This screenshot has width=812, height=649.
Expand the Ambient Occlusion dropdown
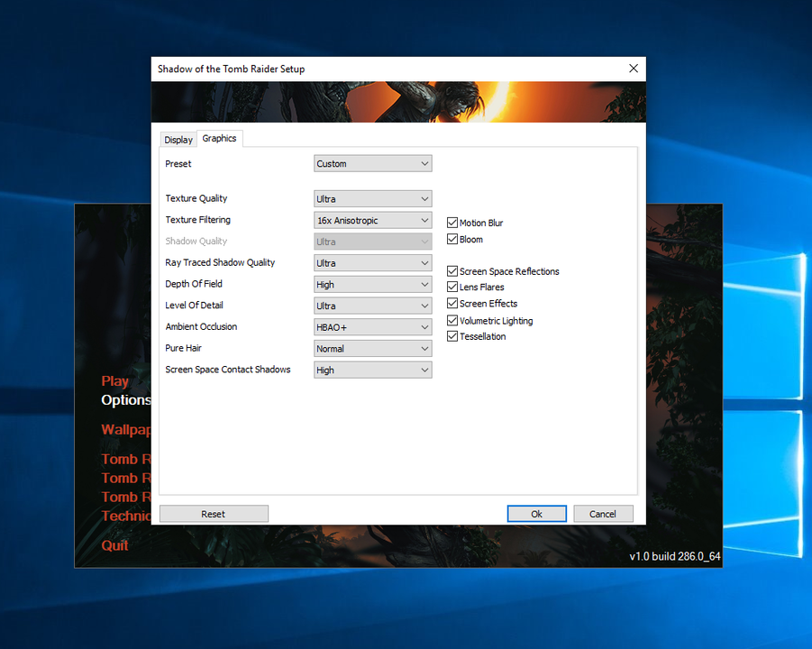click(373, 327)
